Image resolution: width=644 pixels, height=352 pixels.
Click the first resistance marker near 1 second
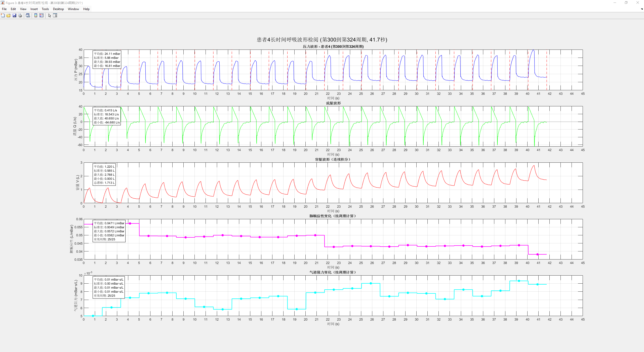coord(93,316)
